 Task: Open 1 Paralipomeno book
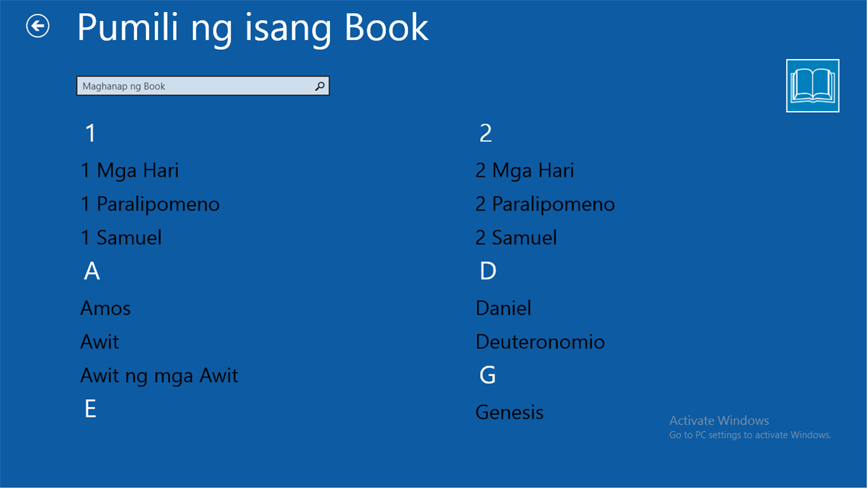point(150,204)
